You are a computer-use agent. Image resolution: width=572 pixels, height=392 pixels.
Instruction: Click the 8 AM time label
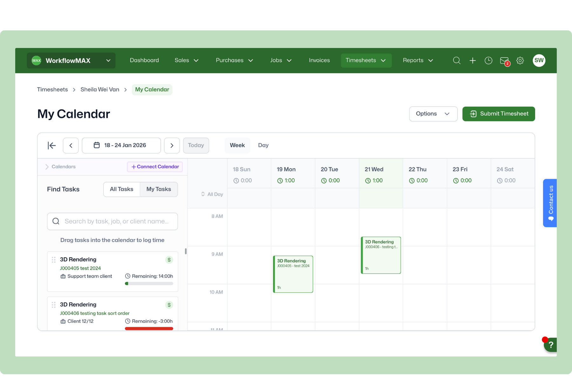pos(217,216)
